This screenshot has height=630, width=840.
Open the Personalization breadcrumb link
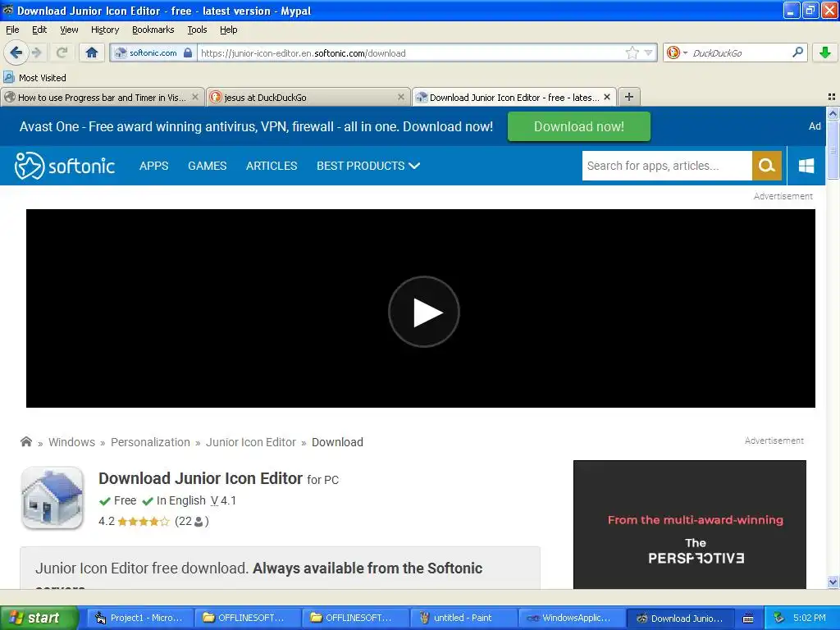(x=150, y=442)
